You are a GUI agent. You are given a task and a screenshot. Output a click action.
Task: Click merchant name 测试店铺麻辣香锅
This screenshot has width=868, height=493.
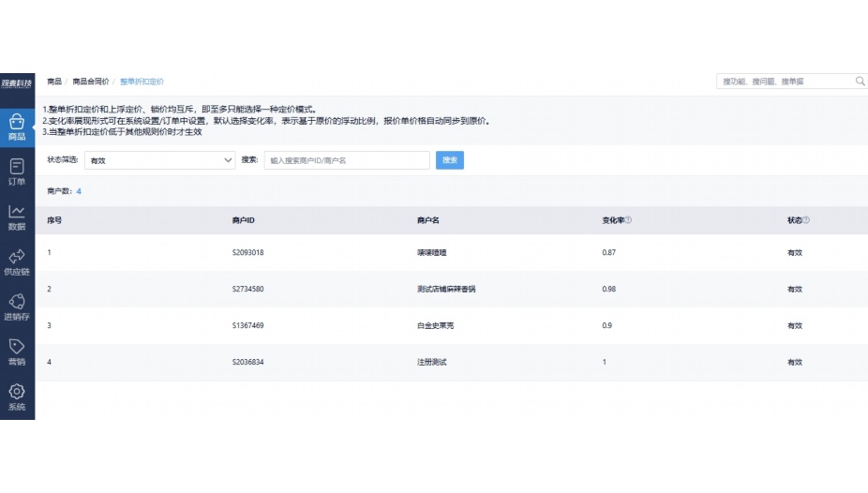[446, 289]
